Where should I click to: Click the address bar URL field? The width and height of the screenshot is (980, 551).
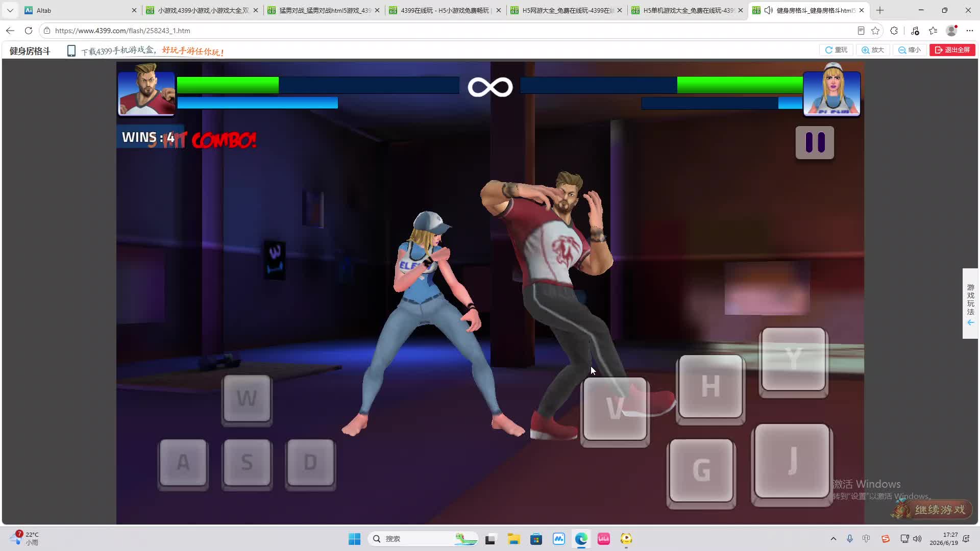pos(449,31)
